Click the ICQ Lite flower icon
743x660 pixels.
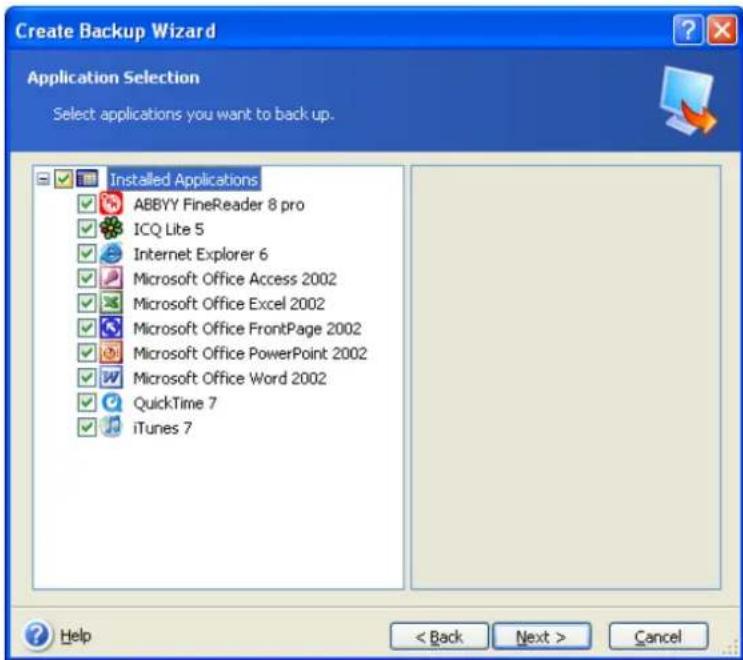pos(111,228)
